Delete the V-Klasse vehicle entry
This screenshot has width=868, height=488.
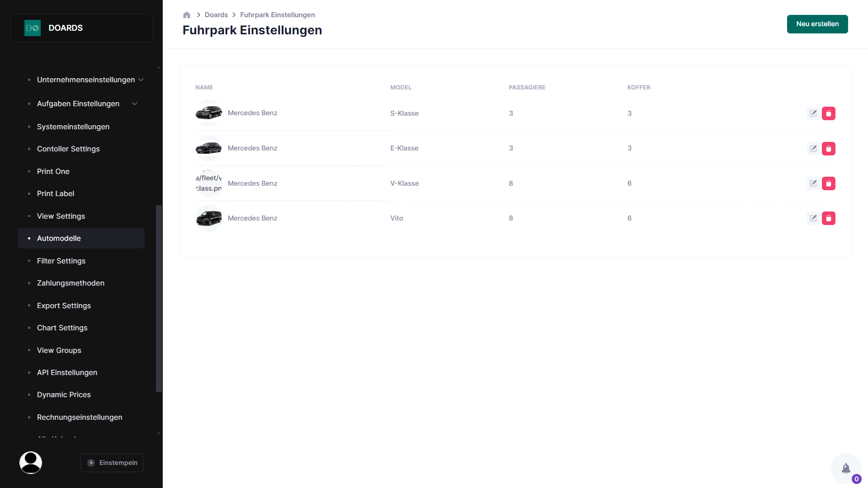click(828, 183)
